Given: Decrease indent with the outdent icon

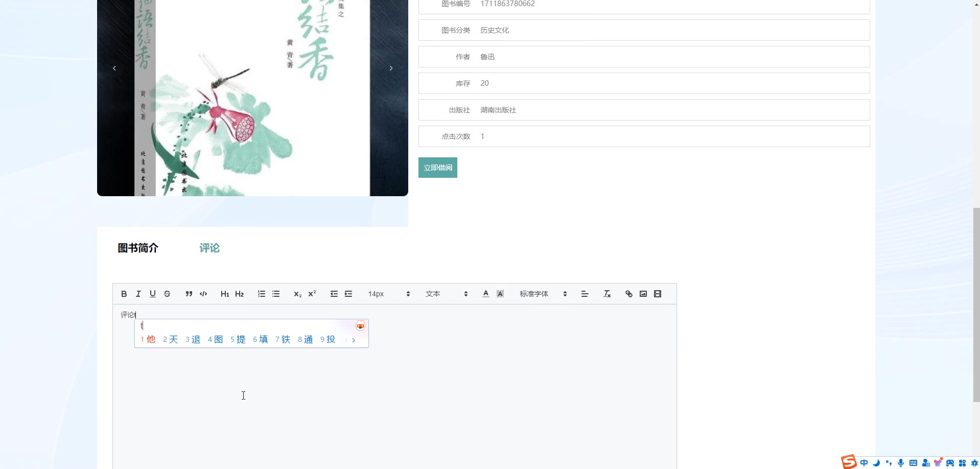Looking at the screenshot, I should tap(334, 294).
